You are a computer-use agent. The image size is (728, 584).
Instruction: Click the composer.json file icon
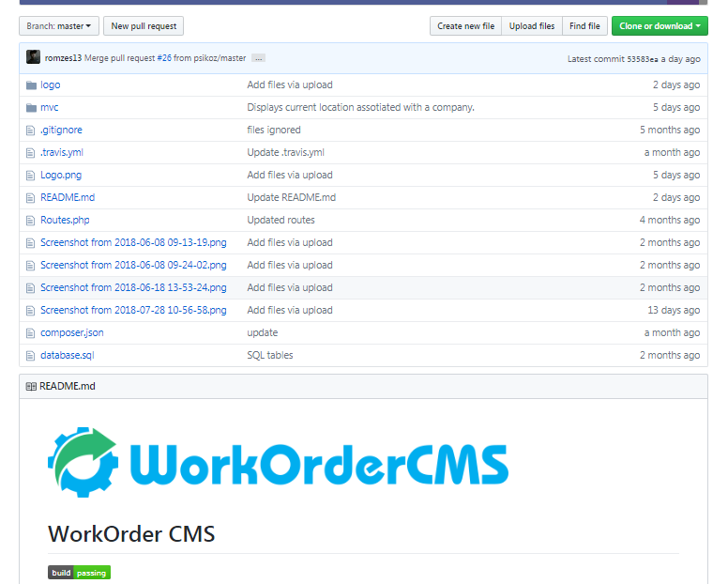tap(31, 333)
